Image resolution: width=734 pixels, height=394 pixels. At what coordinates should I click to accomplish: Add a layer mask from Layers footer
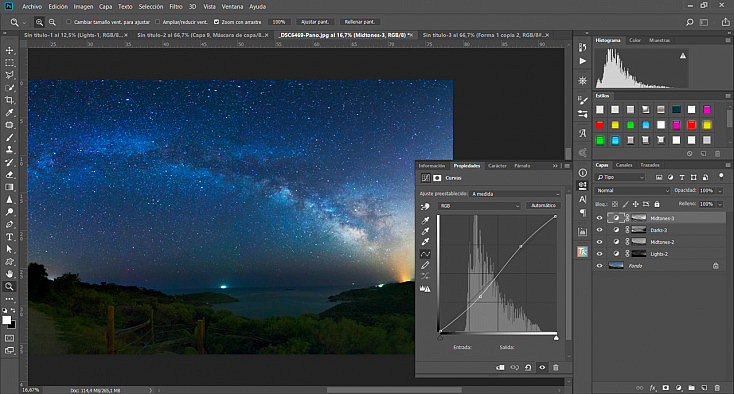(666, 388)
